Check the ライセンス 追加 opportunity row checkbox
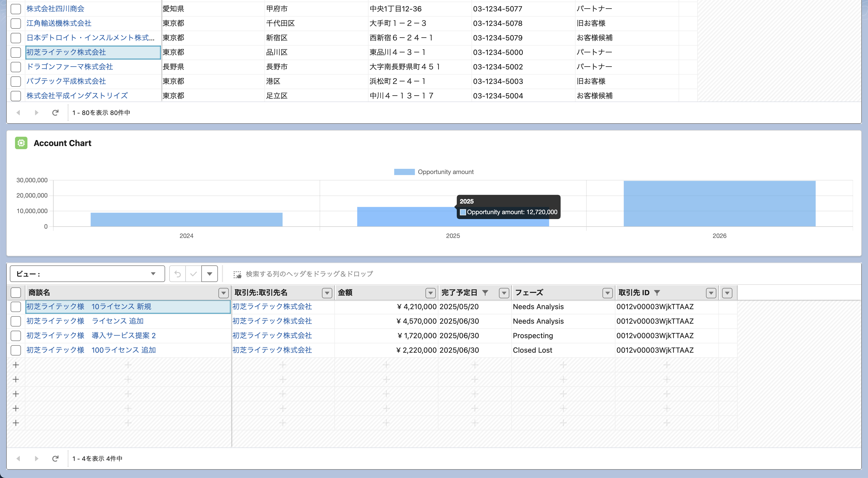868x478 pixels. tap(16, 321)
